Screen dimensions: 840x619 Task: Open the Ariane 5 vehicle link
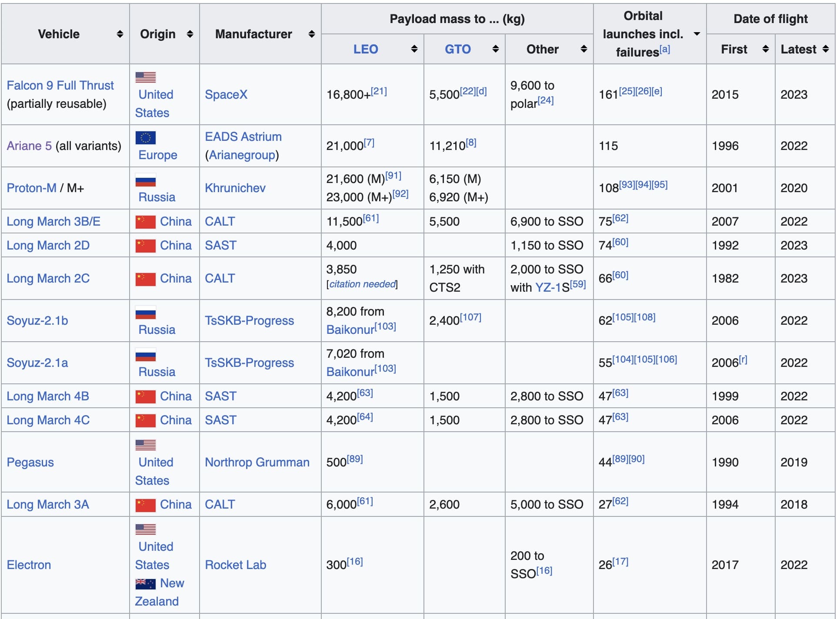(x=29, y=146)
